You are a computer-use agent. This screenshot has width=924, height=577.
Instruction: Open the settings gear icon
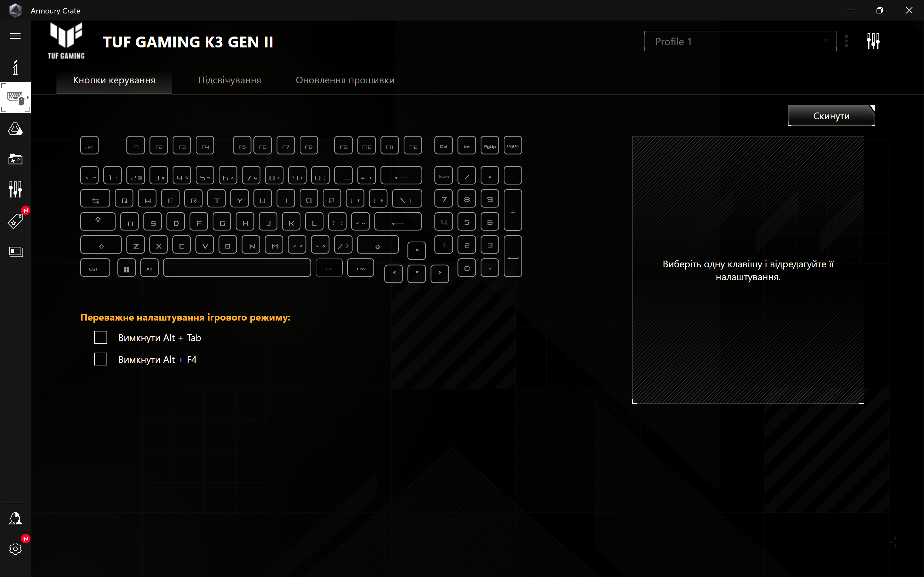tap(15, 548)
